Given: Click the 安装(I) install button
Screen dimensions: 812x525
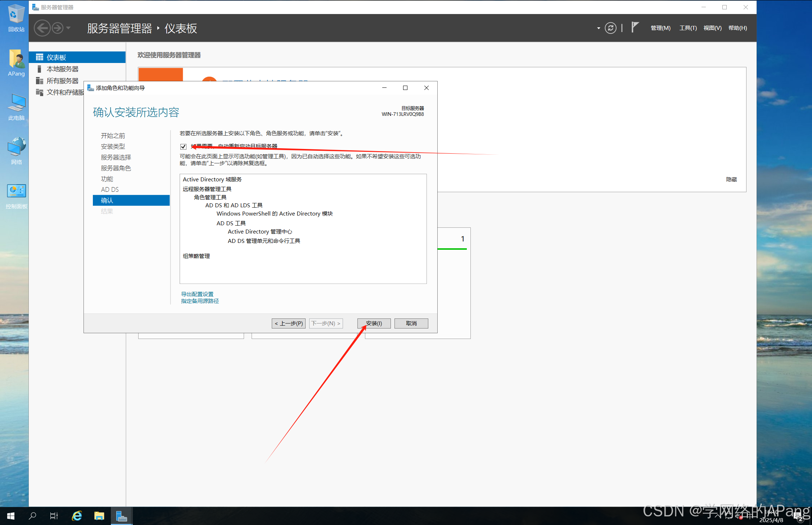Looking at the screenshot, I should (374, 323).
